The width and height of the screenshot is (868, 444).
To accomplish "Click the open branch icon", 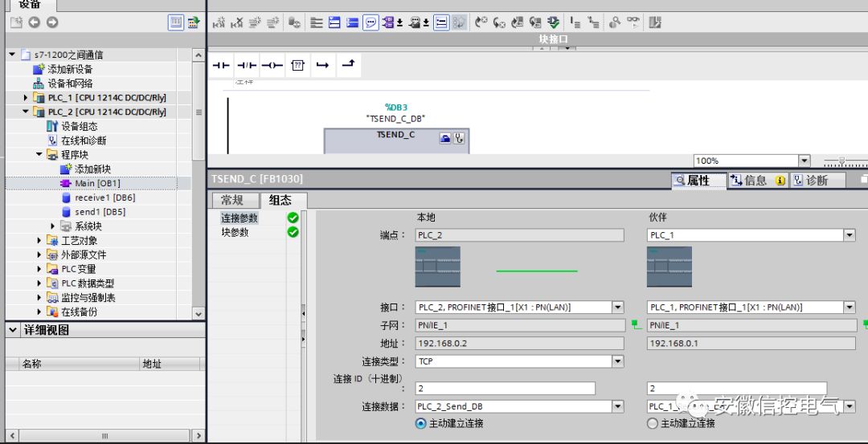I will (323, 65).
